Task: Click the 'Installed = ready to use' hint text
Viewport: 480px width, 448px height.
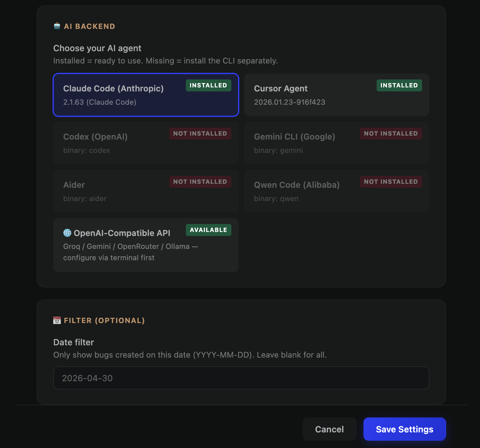Action: 166,61
